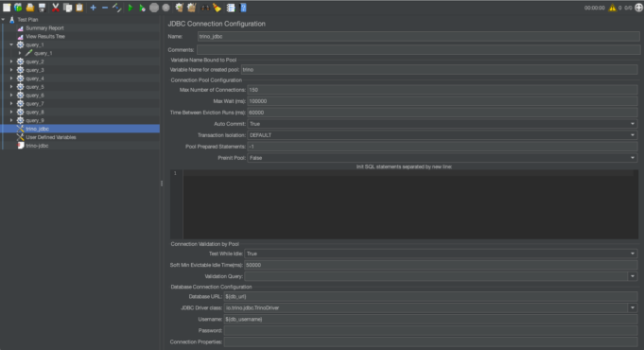
Task: Click the Database URL field
Action: point(431,297)
